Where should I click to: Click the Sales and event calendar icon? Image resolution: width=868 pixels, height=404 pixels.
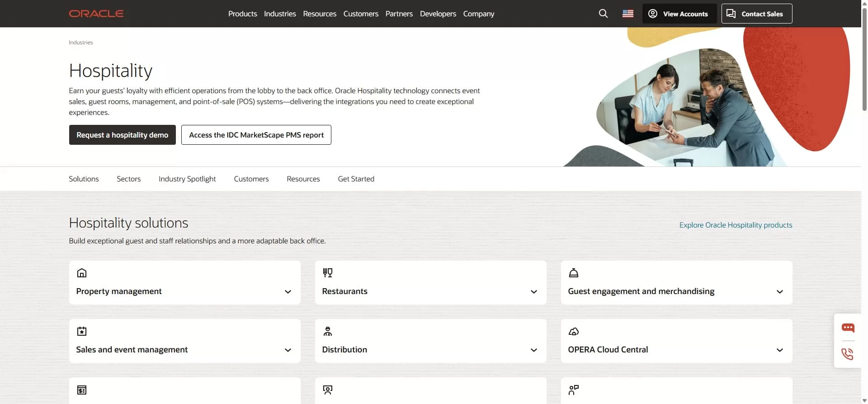[x=82, y=331]
